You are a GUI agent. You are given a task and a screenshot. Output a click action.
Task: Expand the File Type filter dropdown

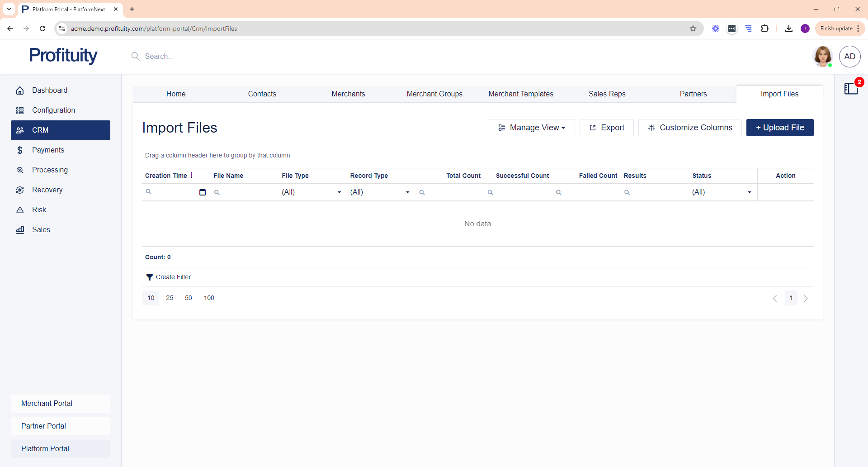click(x=339, y=192)
